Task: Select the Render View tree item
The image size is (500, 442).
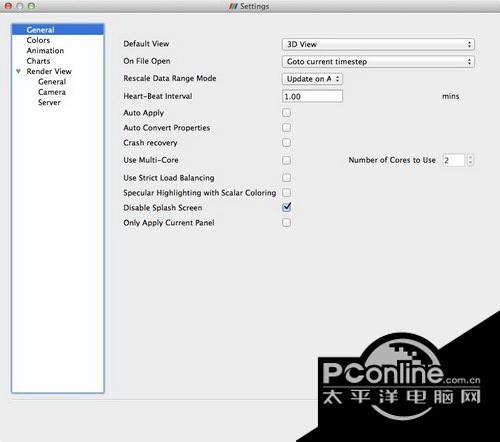Action: [x=49, y=71]
